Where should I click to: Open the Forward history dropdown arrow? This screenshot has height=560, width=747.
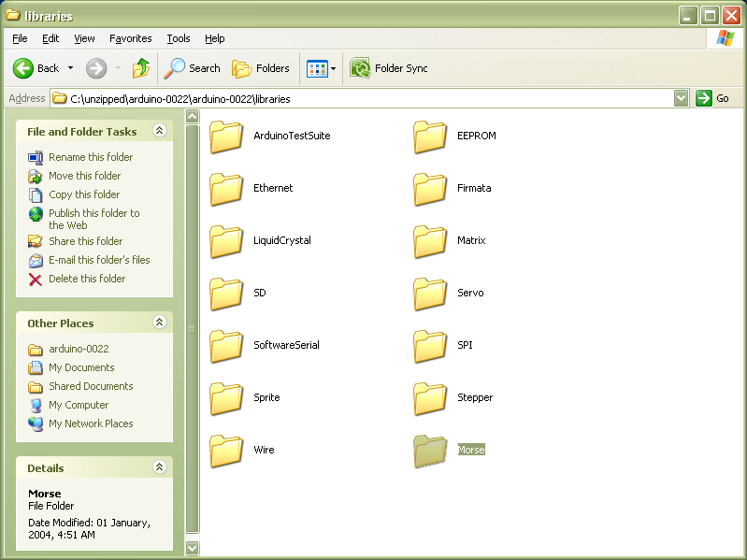tap(118, 68)
